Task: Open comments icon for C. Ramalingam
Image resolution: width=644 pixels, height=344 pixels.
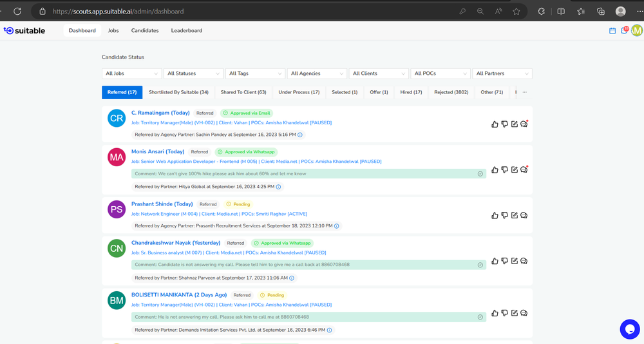Action: (524, 124)
